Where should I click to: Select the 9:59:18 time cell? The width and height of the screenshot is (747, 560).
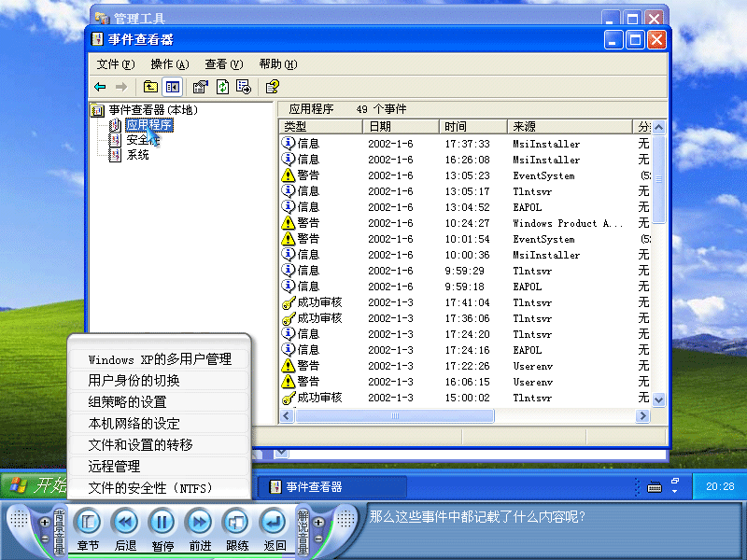(464, 287)
